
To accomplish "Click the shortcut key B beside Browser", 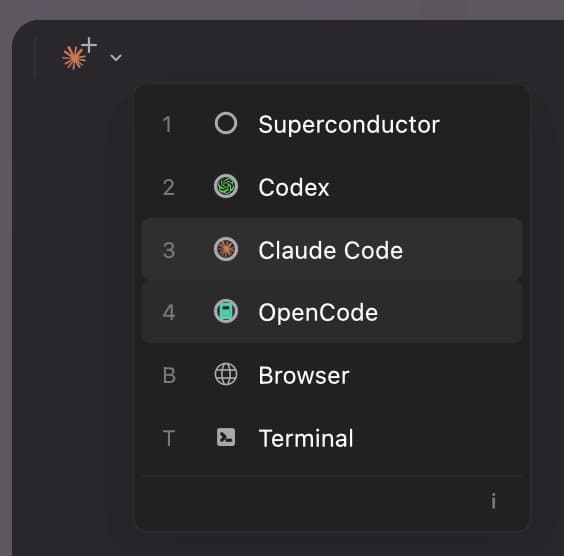I will click(x=169, y=375).
